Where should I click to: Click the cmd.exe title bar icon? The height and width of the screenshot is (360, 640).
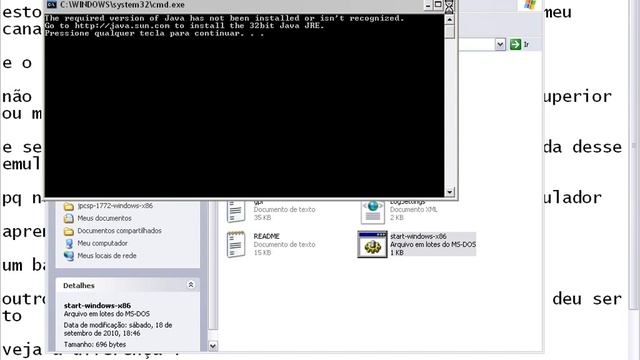51,4
